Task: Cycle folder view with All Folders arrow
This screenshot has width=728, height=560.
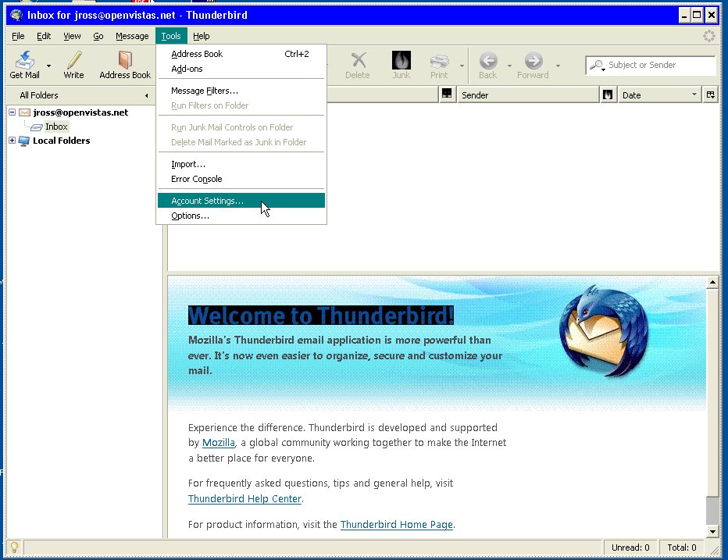Action: 147,95
